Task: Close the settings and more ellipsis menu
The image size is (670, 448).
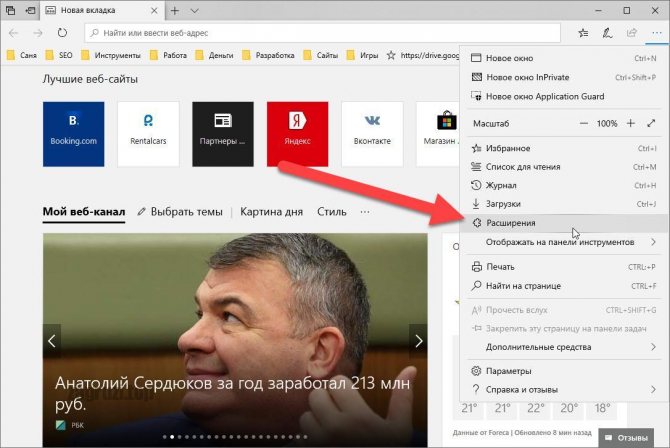Action: click(657, 33)
